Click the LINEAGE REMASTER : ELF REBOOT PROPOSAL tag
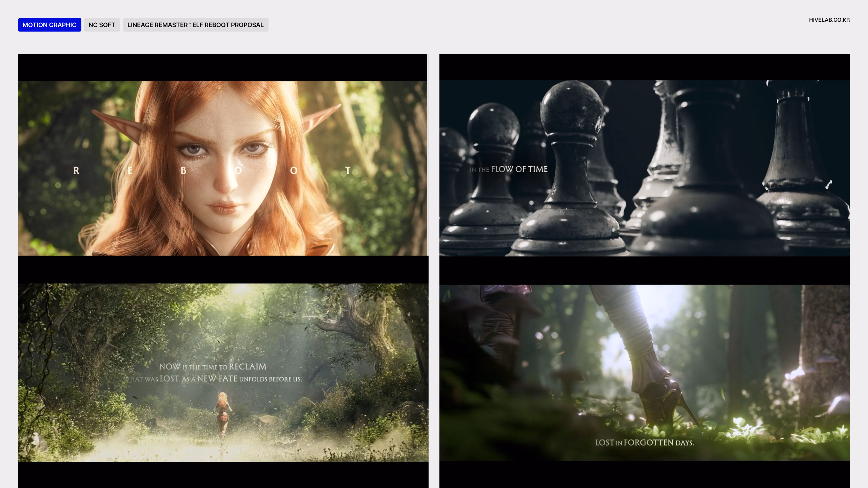 click(x=196, y=25)
